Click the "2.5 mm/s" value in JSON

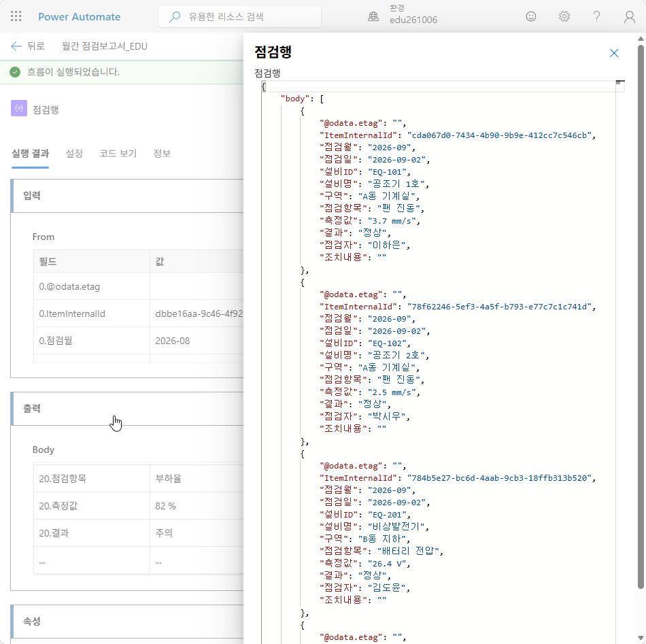(x=392, y=392)
